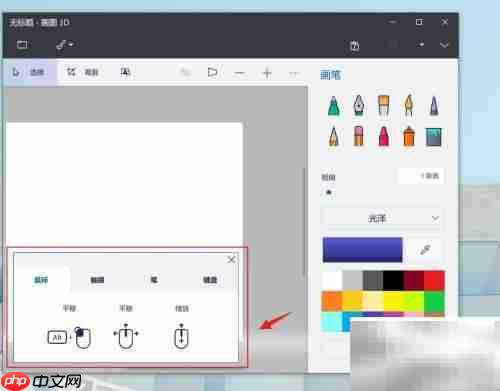Viewport: 500px width, 391px height.
Task: Open the material finish dropdown
Action: 382,219
